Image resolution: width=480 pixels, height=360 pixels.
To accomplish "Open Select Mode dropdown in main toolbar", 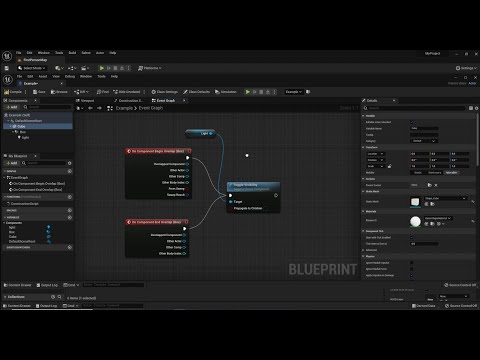I will (x=32, y=68).
